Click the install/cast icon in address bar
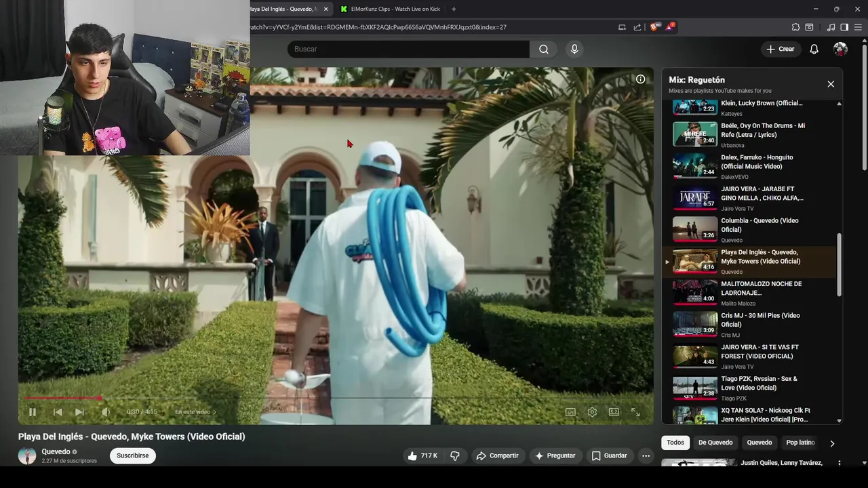This screenshot has height=488, width=868. (622, 27)
